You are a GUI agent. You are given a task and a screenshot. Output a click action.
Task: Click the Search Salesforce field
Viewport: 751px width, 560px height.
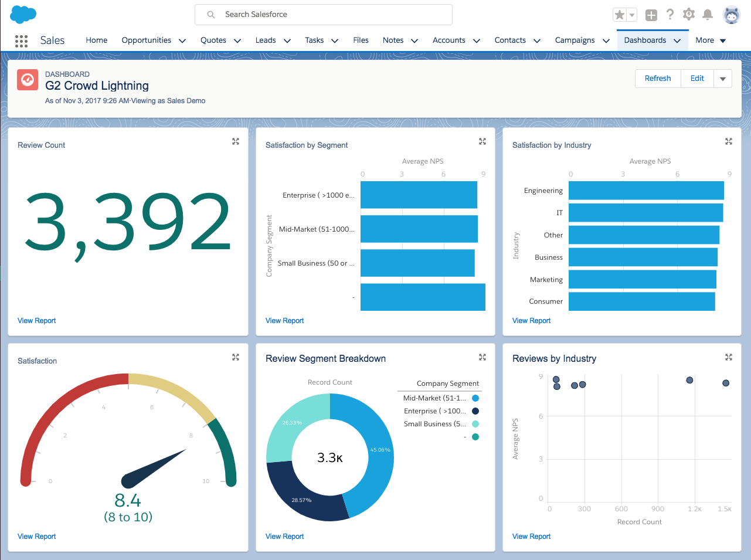324,15
